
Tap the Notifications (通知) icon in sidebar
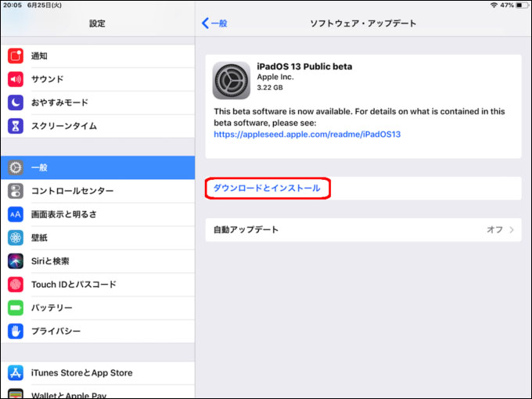[16, 56]
